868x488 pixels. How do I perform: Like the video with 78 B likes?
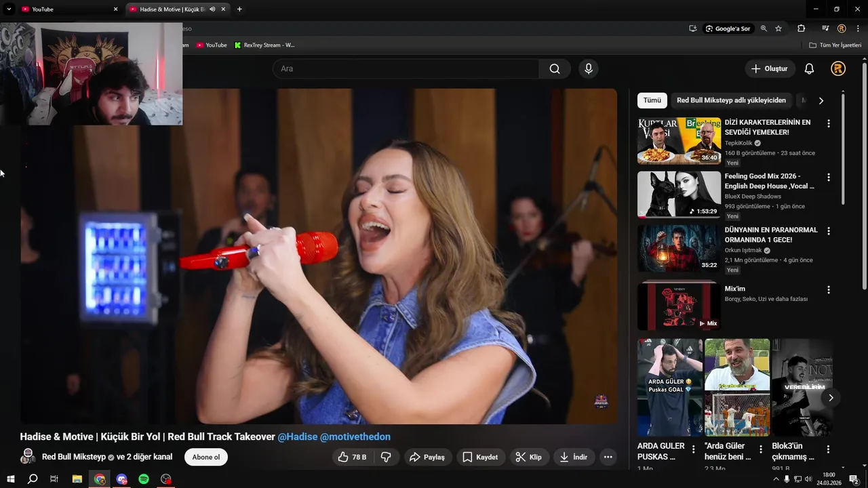tap(353, 457)
